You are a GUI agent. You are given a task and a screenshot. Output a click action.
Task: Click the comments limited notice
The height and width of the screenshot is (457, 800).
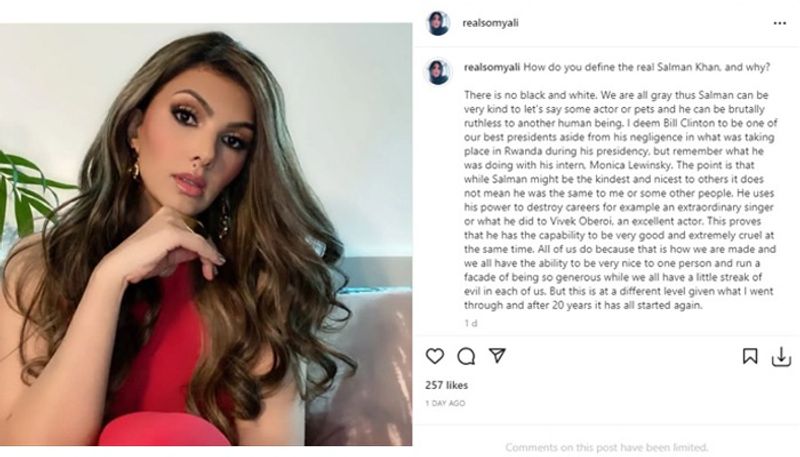coord(607,447)
